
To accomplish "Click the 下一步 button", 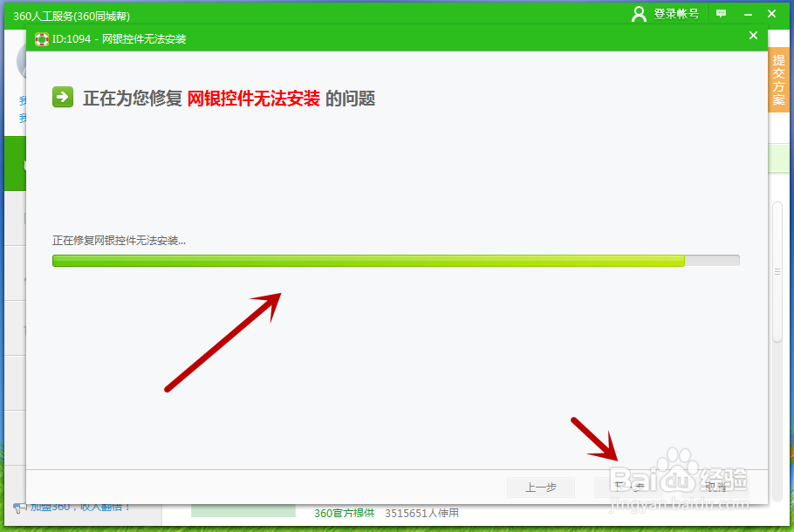I will (x=628, y=487).
